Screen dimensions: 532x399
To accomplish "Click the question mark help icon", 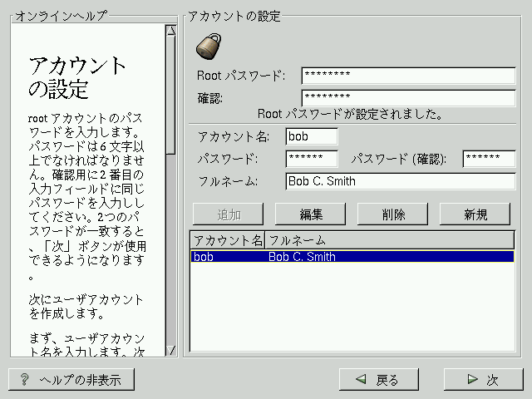I will coord(24,380).
